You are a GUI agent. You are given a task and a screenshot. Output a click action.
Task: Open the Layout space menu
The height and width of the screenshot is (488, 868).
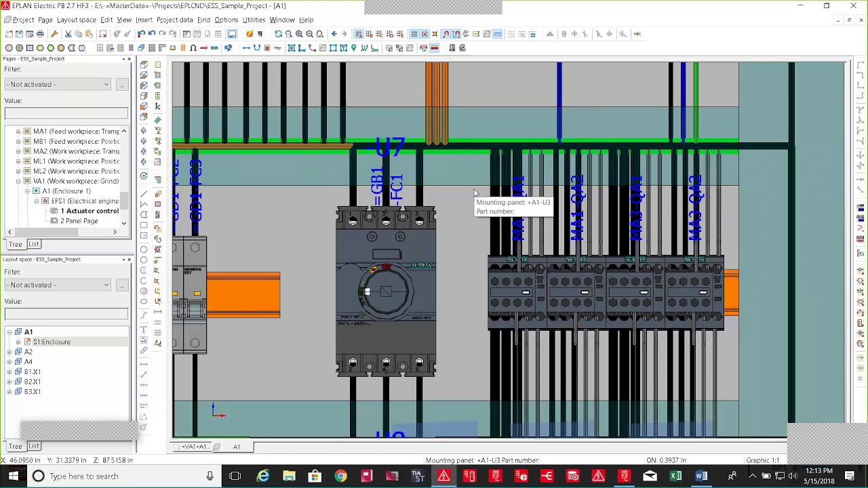(x=76, y=20)
